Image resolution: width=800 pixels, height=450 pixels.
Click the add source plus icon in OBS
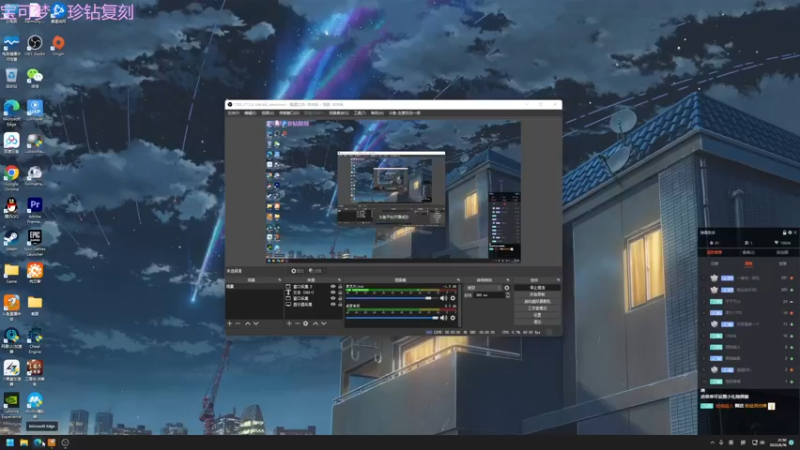click(289, 323)
